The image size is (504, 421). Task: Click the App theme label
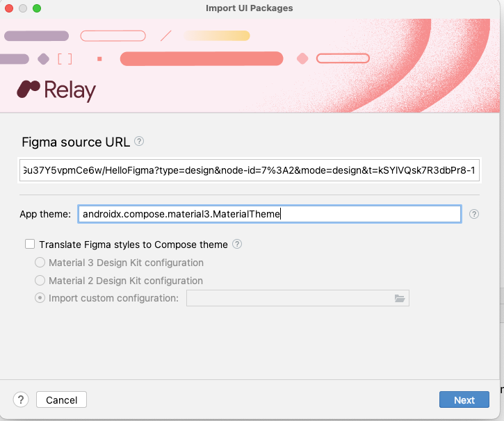pyautogui.click(x=45, y=214)
